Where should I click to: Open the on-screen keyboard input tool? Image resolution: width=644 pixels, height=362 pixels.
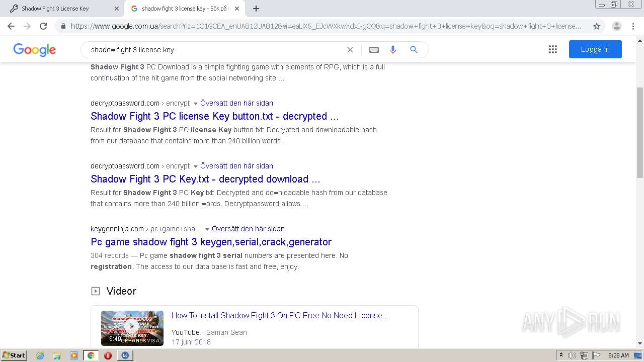(x=374, y=50)
